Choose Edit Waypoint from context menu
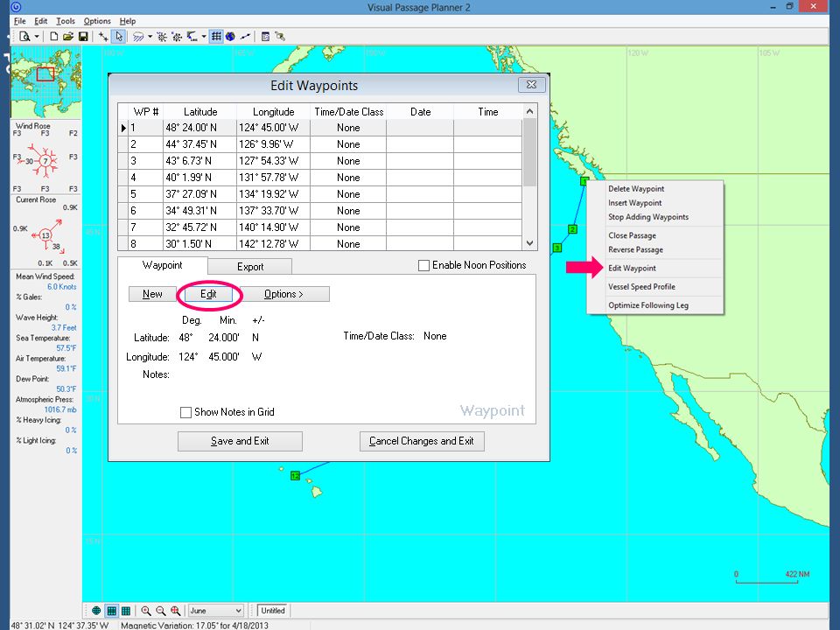The height and width of the screenshot is (630, 840). tap(632, 268)
